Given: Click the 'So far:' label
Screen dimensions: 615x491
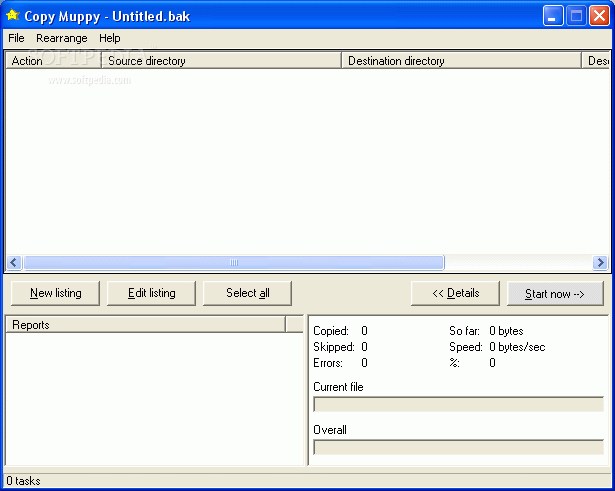Looking at the screenshot, I should point(464,331).
